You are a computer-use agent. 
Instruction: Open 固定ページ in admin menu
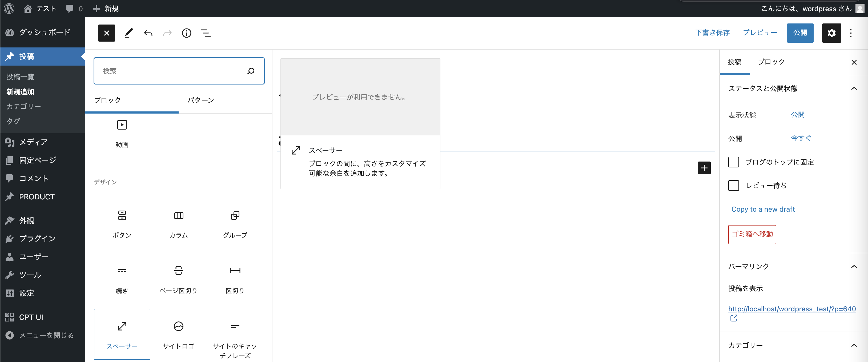click(x=42, y=160)
